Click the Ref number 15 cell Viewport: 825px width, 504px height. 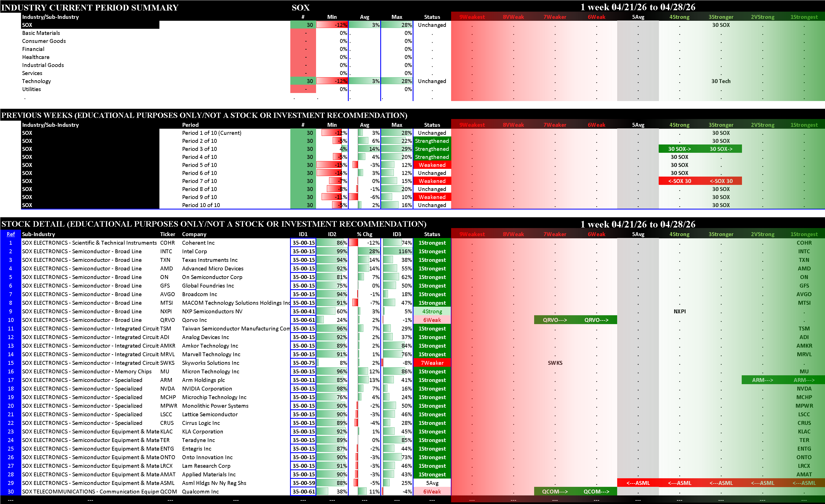pos(11,363)
